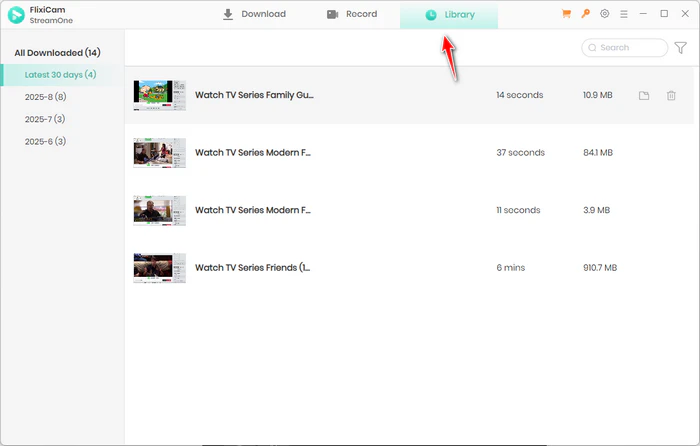Open the shopping cart purchase icon
The height and width of the screenshot is (446, 700).
click(567, 15)
